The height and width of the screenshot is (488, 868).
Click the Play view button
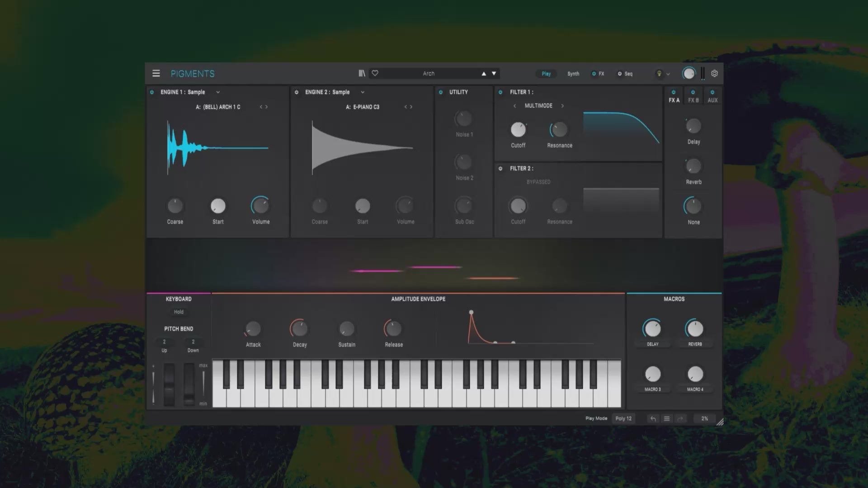tap(546, 74)
